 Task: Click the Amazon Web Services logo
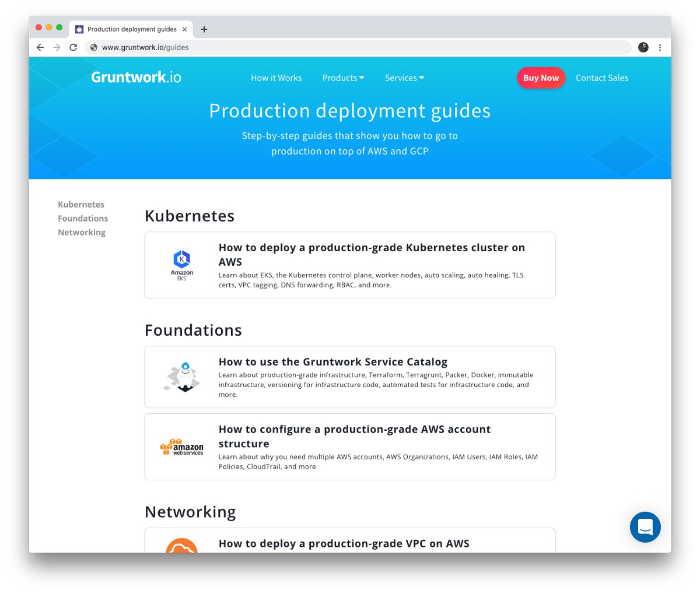[182, 447]
